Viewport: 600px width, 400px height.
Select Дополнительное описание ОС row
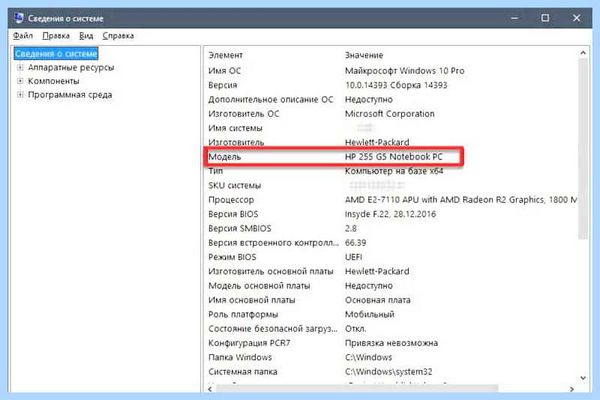tap(392, 100)
